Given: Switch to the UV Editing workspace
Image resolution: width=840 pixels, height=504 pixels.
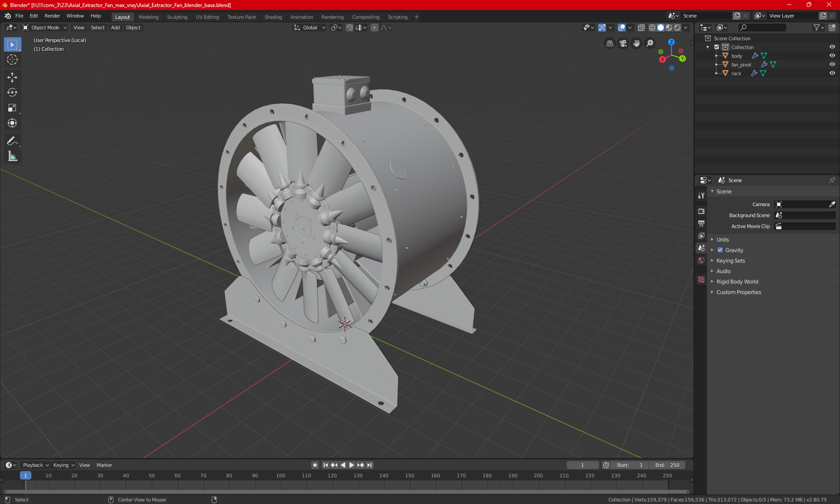Looking at the screenshot, I should point(207,17).
